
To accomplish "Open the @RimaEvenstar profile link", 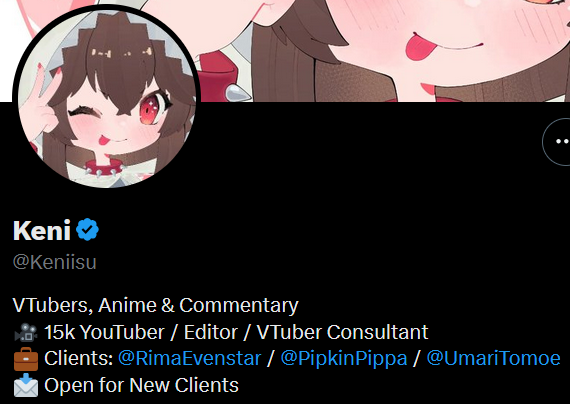I will pyautogui.click(x=189, y=359).
